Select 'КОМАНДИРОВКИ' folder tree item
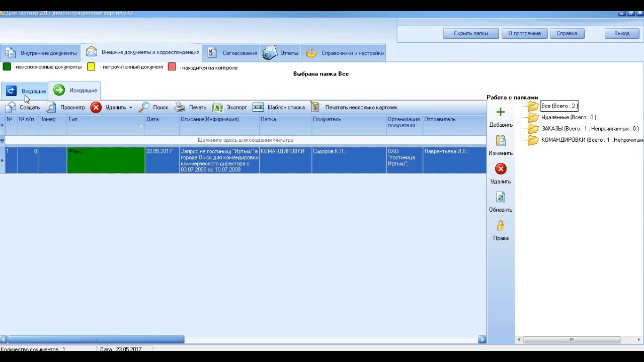Image resolution: width=644 pixels, height=362 pixels. (x=592, y=140)
